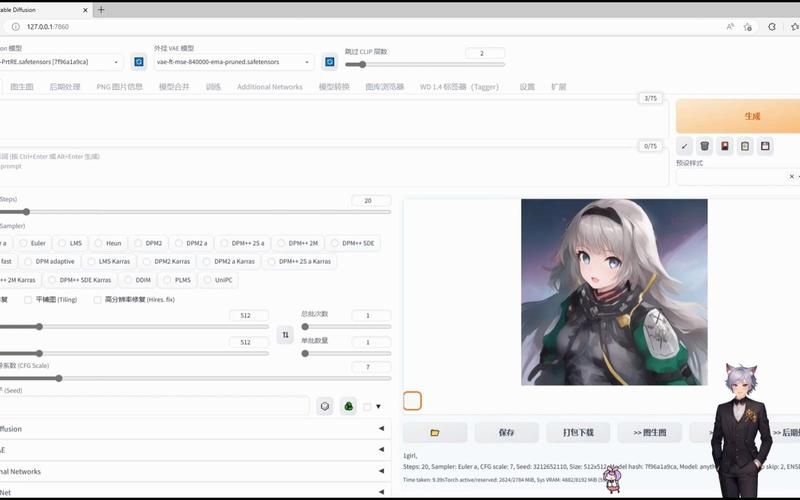The image size is (800, 500).
Task: Switch to the 图生图 tab
Action: (22, 87)
